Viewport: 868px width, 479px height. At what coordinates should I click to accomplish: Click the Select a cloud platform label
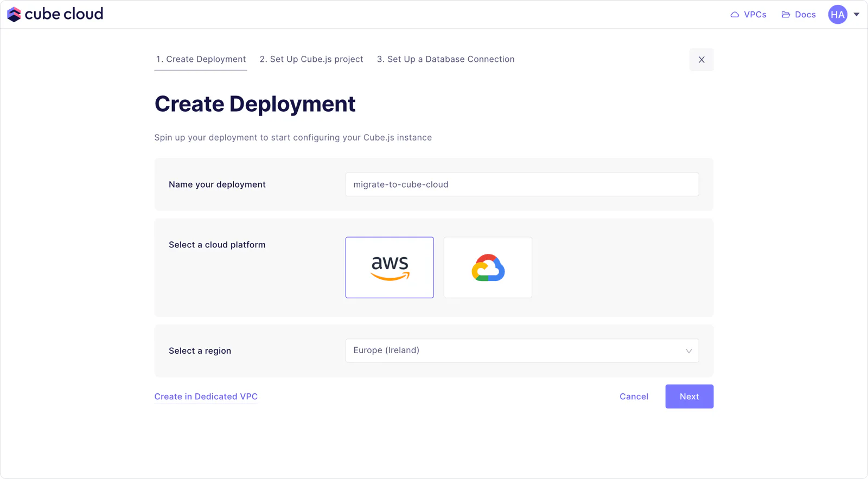(x=217, y=245)
